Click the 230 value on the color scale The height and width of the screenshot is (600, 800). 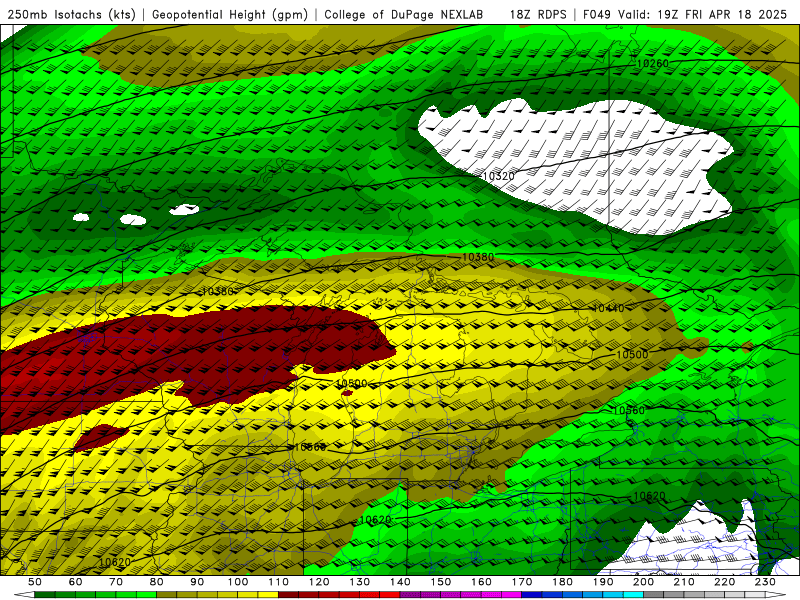tap(765, 582)
